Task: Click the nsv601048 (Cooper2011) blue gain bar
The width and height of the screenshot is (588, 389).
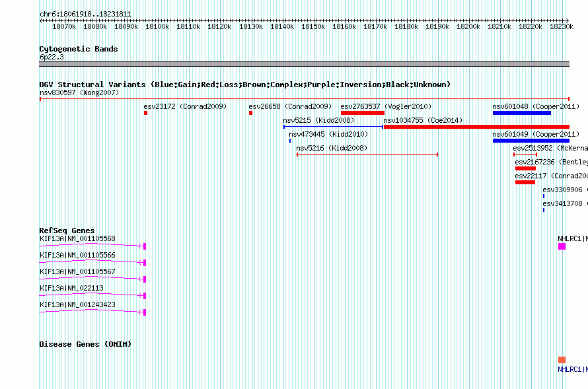Action: click(x=522, y=113)
